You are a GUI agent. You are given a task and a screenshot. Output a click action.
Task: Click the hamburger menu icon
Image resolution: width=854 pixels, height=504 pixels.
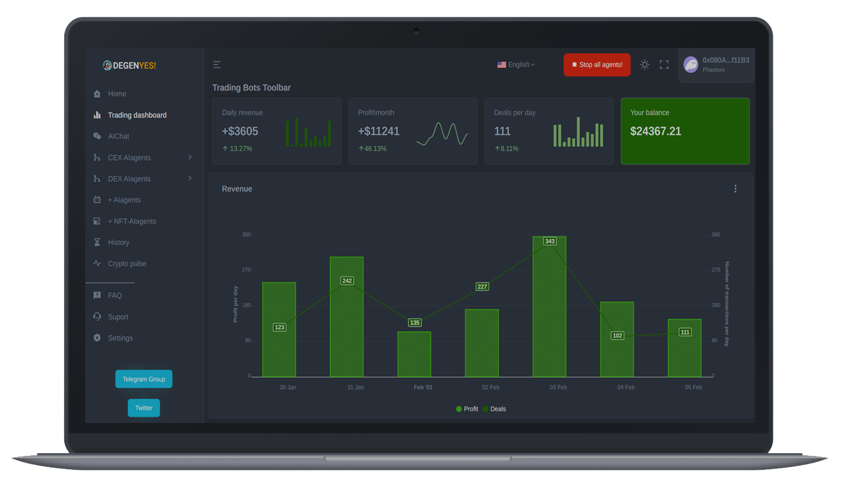coord(217,65)
